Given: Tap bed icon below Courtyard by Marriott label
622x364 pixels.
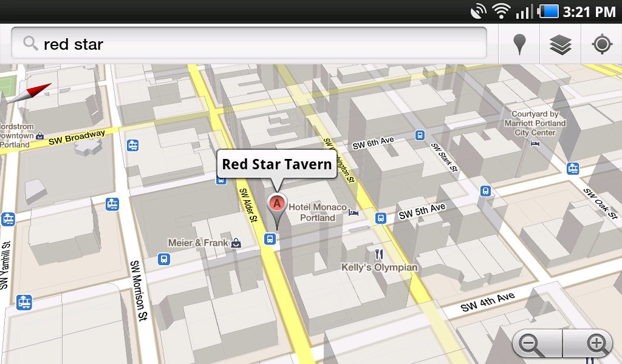Looking at the screenshot, I should [535, 143].
